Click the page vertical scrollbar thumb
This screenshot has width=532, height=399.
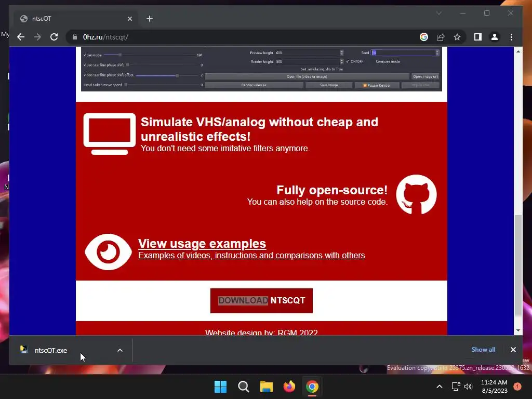(x=518, y=265)
